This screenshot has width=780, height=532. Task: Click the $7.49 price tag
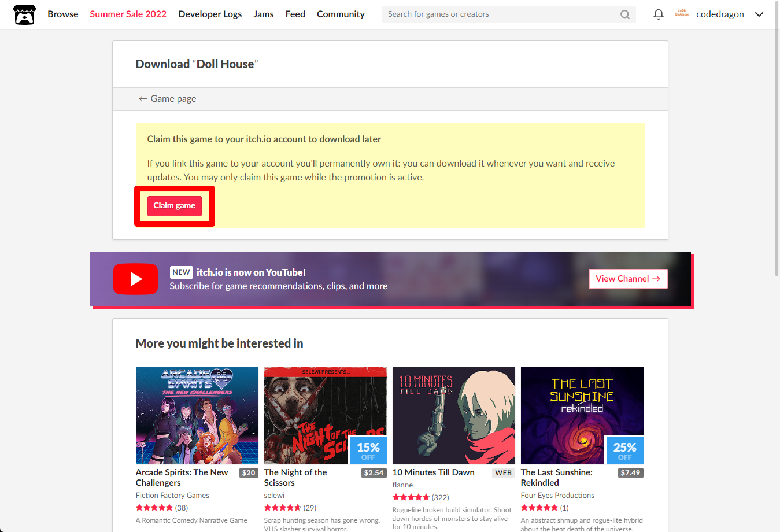point(630,473)
